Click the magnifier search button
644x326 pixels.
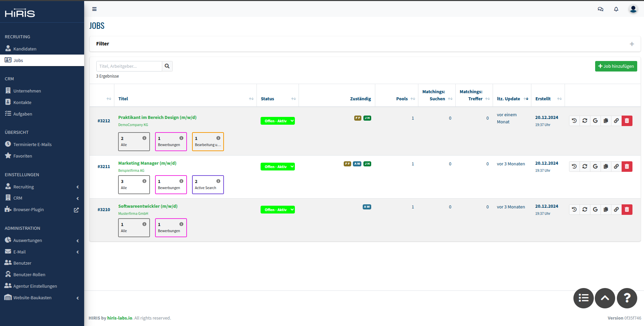click(167, 66)
